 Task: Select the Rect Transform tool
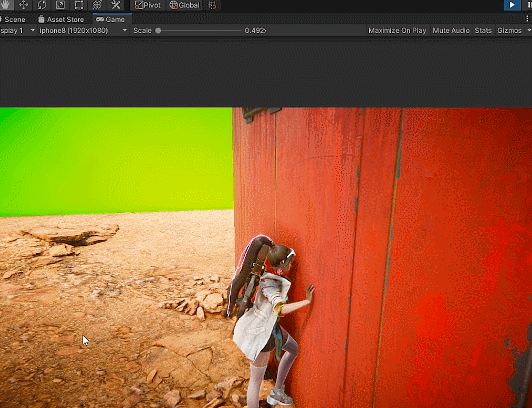tap(79, 5)
